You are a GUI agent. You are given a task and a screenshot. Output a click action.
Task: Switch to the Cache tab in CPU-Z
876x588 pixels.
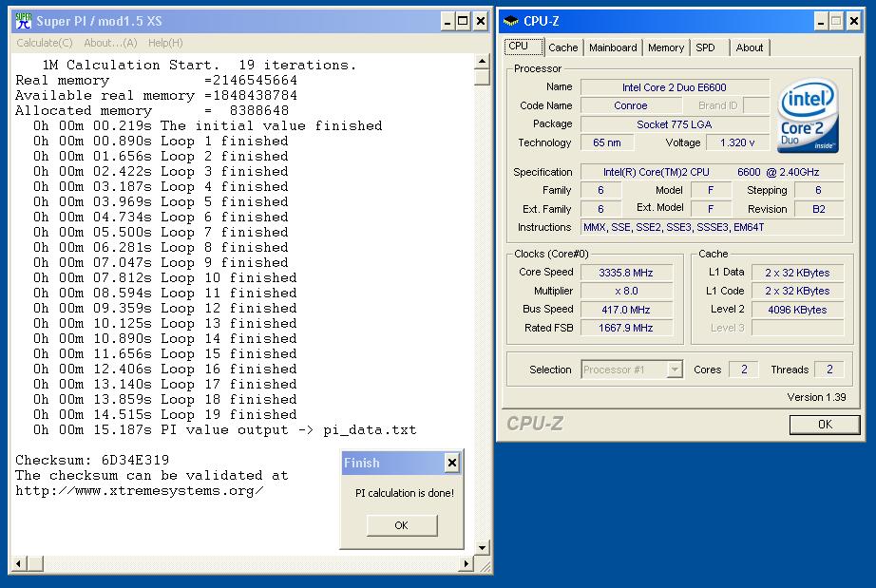coord(563,48)
